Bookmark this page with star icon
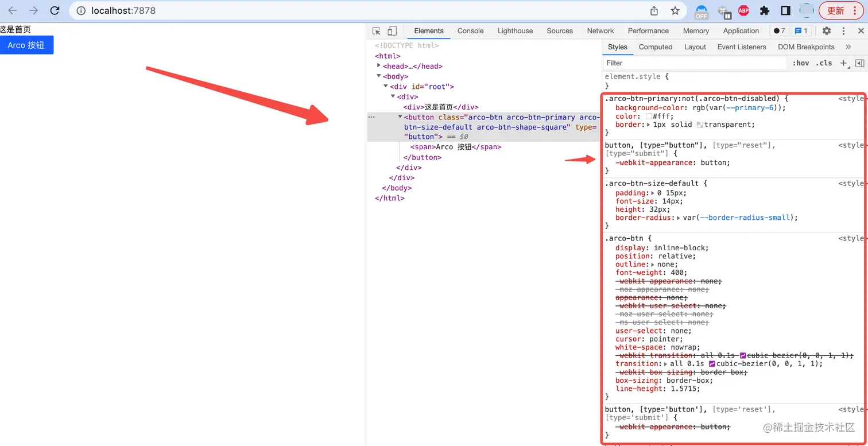The width and height of the screenshot is (868, 446). tap(675, 10)
